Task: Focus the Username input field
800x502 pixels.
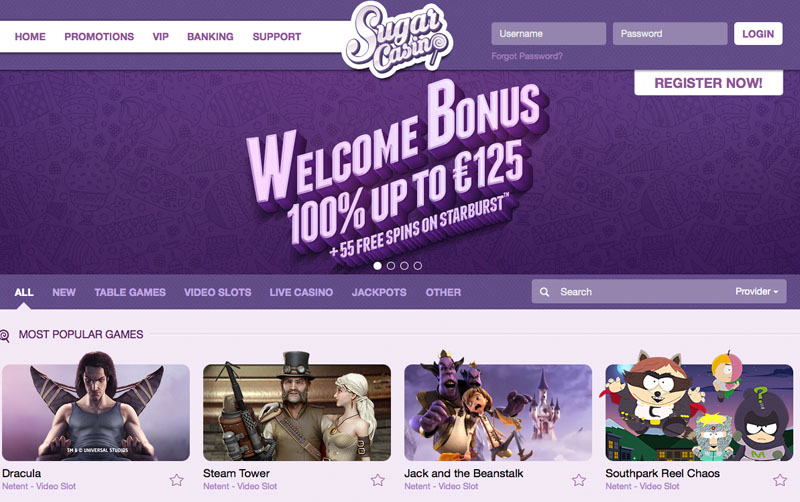Action: click(x=548, y=34)
